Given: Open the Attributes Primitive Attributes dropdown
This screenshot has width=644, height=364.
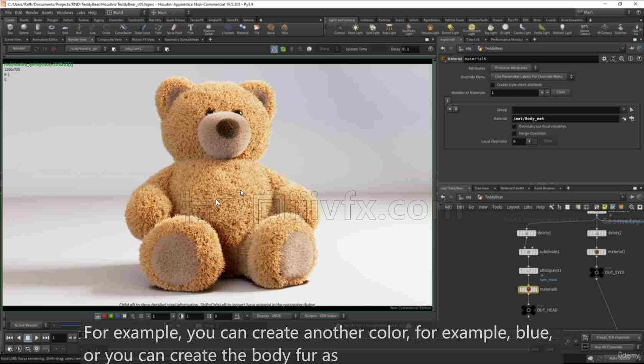Looking at the screenshot, I should coord(514,68).
